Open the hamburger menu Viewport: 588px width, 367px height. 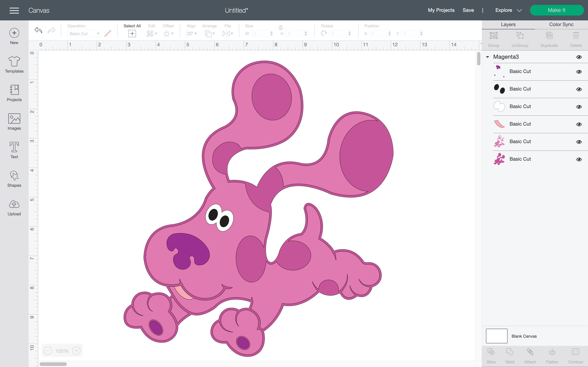[14, 10]
